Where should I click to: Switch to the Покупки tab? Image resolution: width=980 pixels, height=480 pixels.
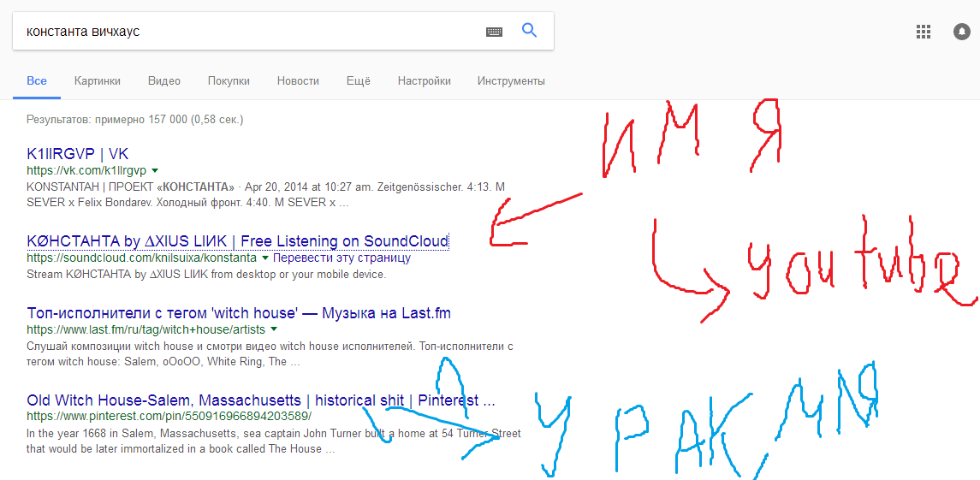point(229,80)
